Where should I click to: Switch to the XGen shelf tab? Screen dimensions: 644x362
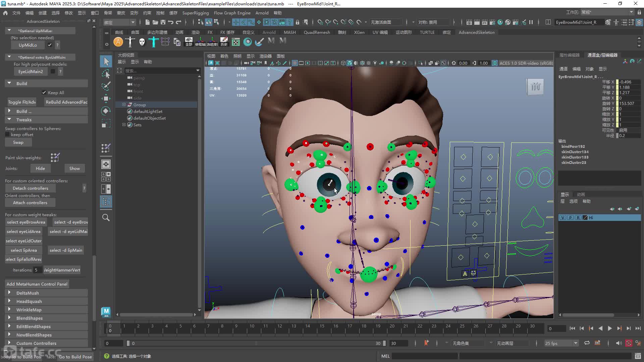359,32
